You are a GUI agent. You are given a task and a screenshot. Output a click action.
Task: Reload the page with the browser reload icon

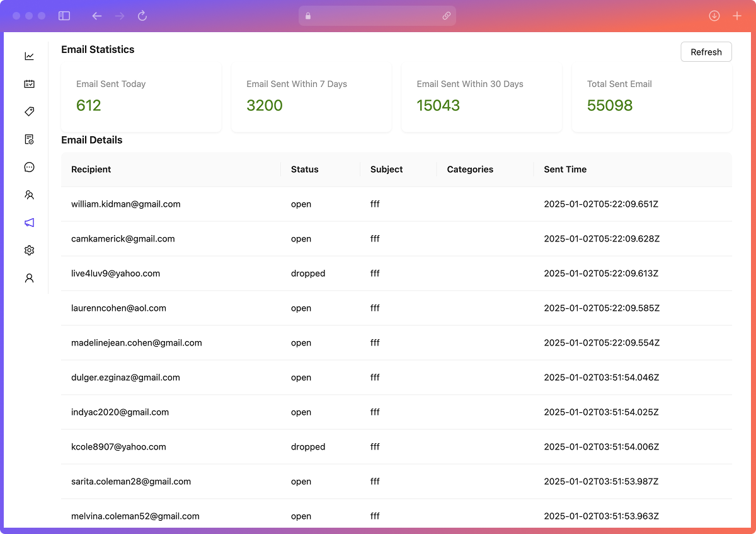pyautogui.click(x=142, y=16)
